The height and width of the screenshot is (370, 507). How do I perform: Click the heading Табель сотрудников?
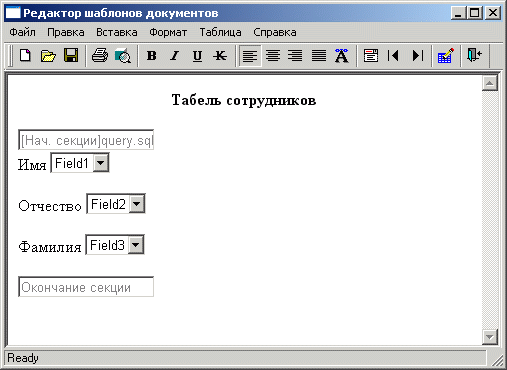point(244,100)
